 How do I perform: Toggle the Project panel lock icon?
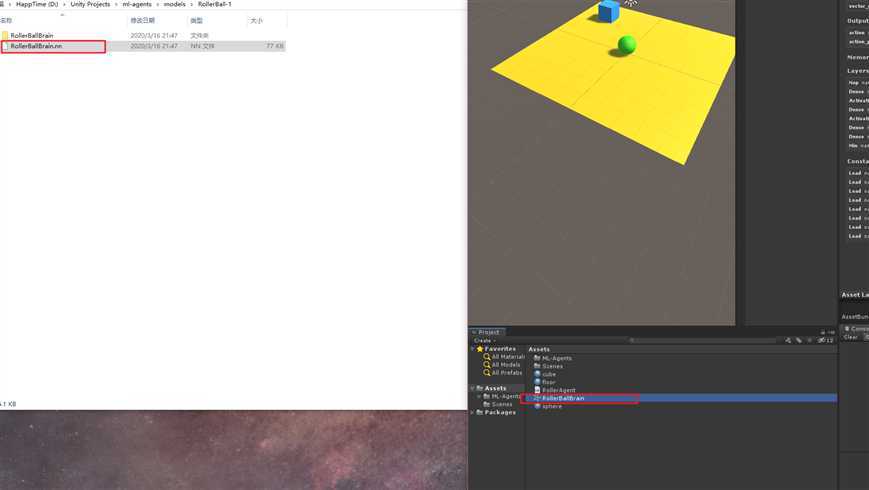click(823, 332)
